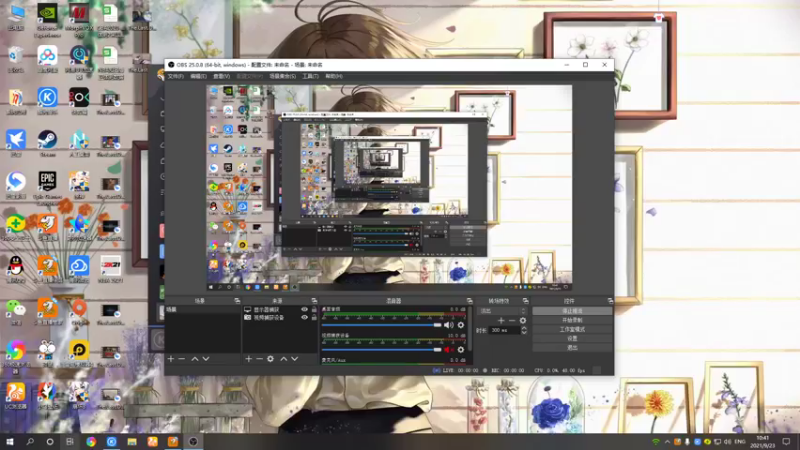Open the first audio track settings gear
The height and width of the screenshot is (450, 800).
[x=461, y=325]
